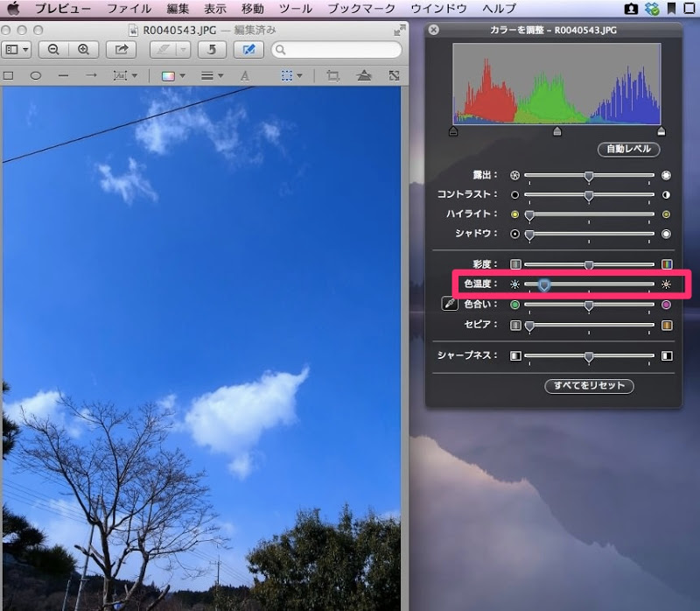The height and width of the screenshot is (611, 700).
Task: Open the sidebar view mode dropdown
Action: (17, 50)
